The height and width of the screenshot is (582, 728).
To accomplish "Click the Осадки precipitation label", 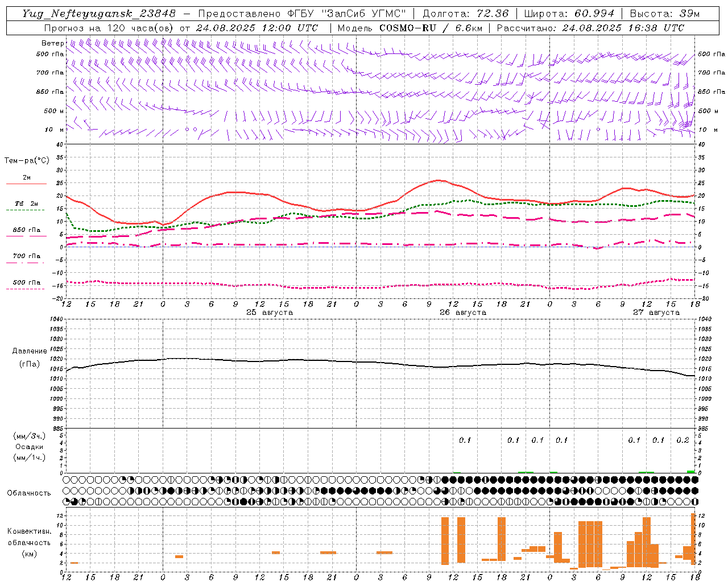I will (x=30, y=447).
